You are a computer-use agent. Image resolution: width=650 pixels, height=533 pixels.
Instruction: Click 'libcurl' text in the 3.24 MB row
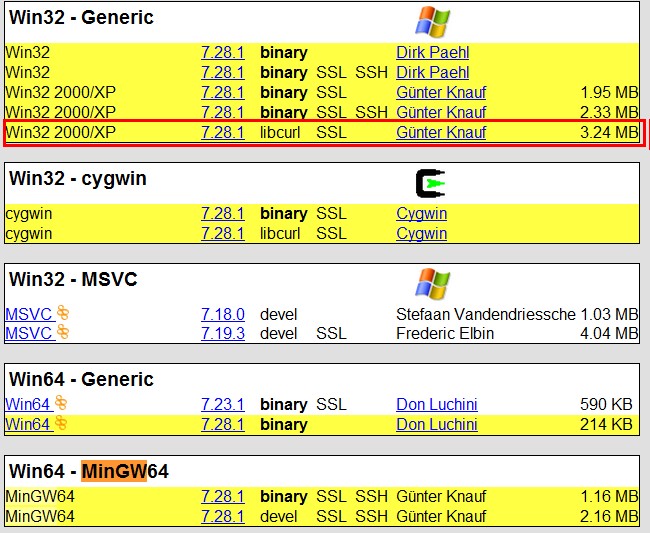(x=280, y=133)
